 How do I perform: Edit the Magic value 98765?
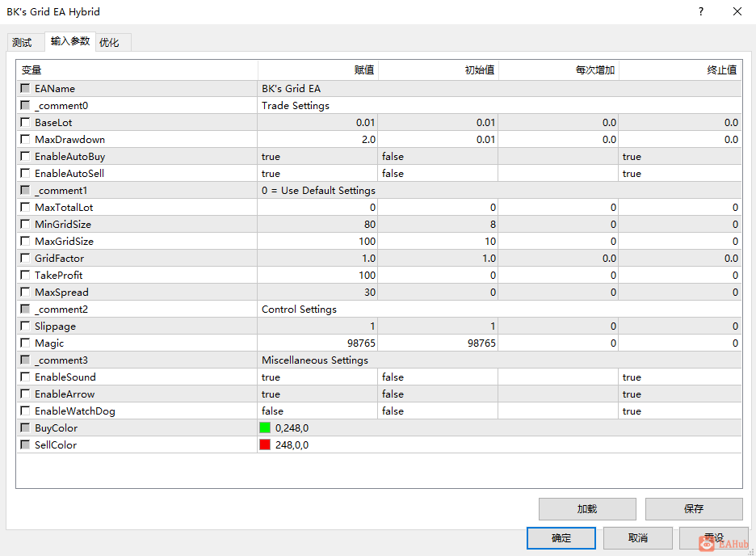coord(317,343)
